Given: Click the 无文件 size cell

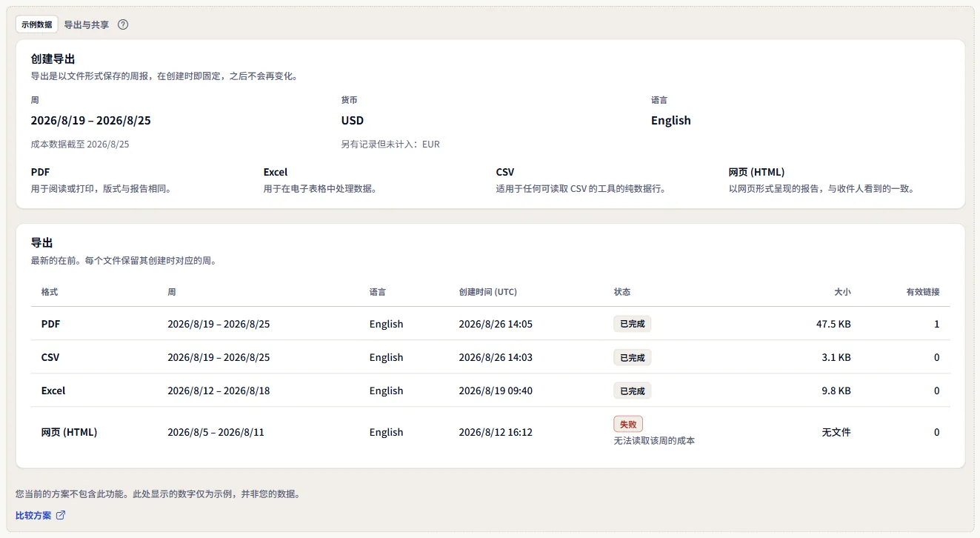Looking at the screenshot, I should tap(836, 432).
